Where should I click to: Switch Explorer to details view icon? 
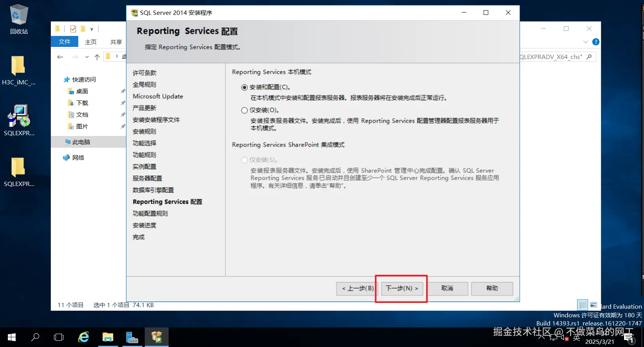point(583,305)
